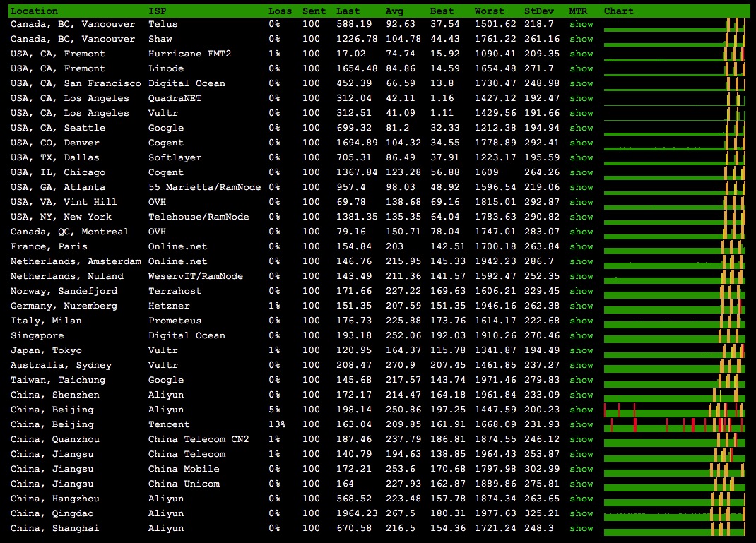Viewport: 756px width, 543px height.
Task: Show MTR for Amsterdam Online.net row
Action: pyautogui.click(x=581, y=262)
